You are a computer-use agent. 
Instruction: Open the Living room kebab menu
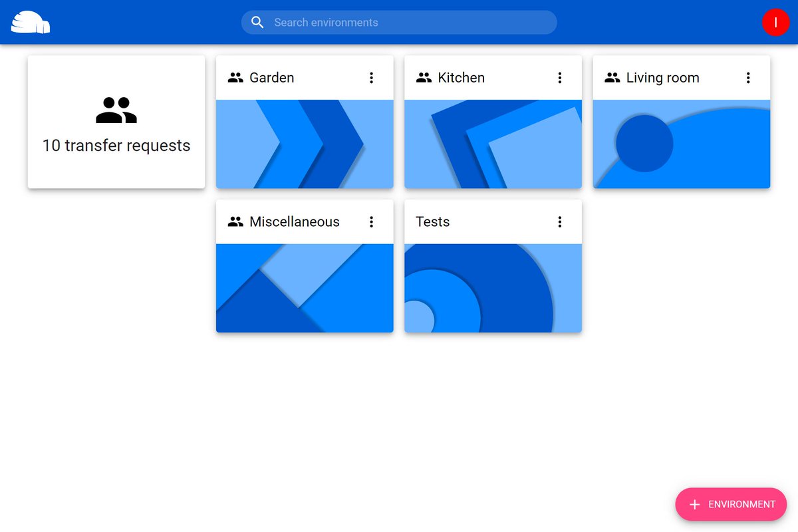[x=748, y=77]
